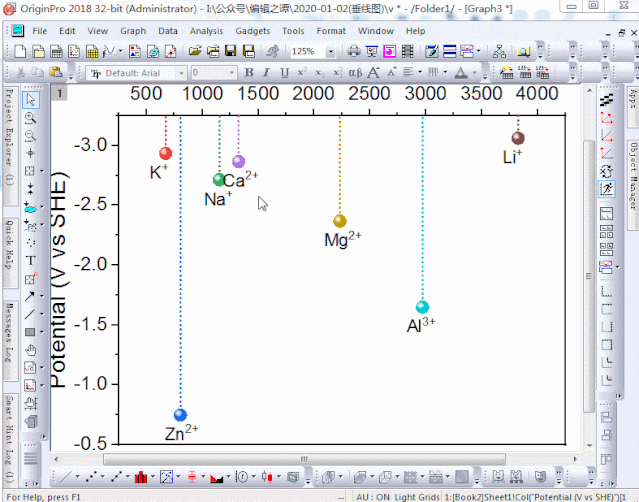Insert Greek symbols with αβ button
Screen dimensions: 639x502
pyautogui.click(x=355, y=73)
